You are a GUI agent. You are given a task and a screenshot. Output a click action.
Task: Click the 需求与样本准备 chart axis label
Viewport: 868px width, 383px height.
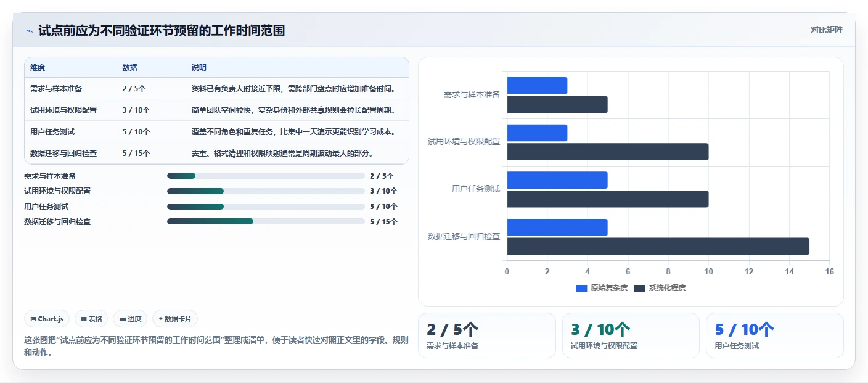472,95
